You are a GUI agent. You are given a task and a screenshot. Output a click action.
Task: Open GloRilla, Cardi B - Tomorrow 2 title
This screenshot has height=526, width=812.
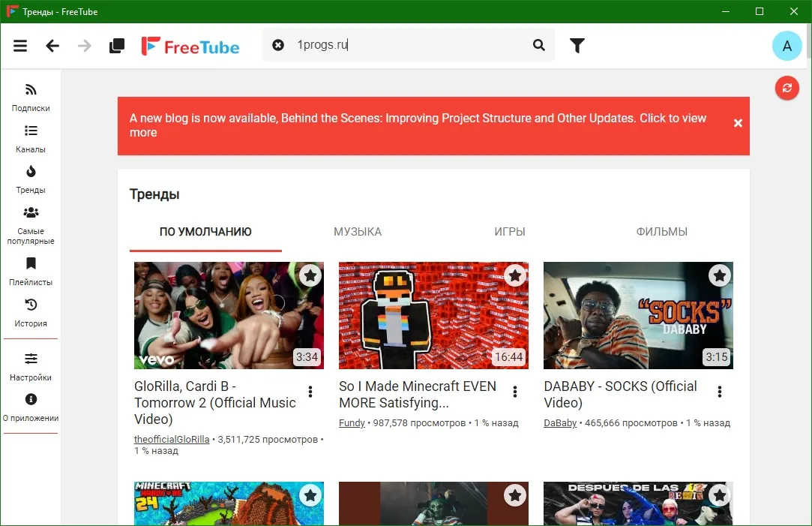215,403
